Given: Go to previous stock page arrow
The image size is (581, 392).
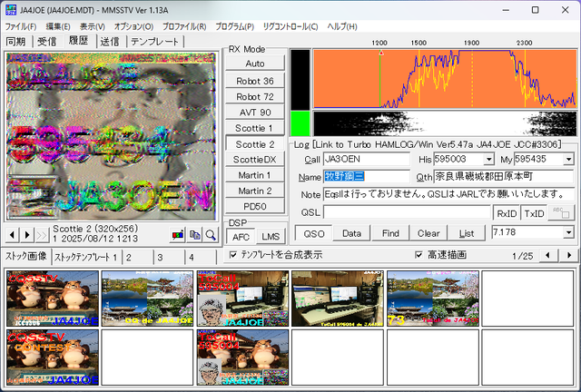Looking at the screenshot, I should 547,255.
